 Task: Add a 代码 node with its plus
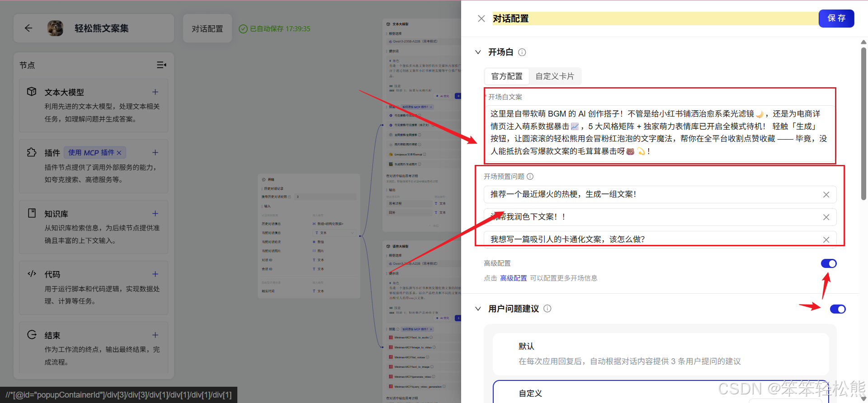point(155,274)
